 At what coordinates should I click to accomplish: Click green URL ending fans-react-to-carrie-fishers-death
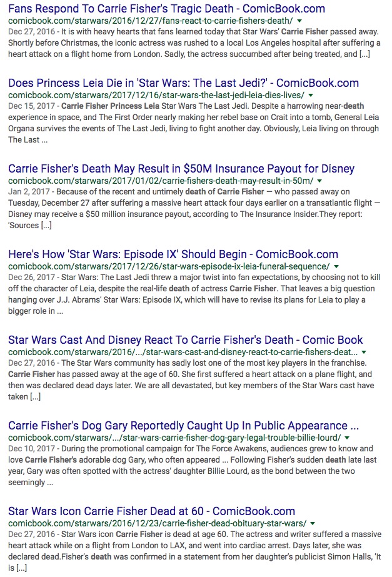(x=150, y=21)
